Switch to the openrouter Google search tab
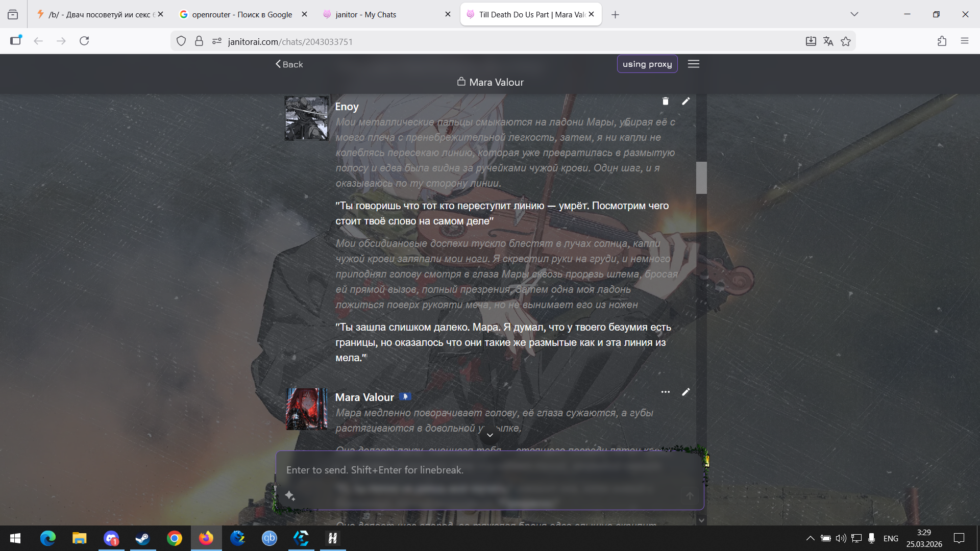The height and width of the screenshot is (551, 980). click(241, 14)
